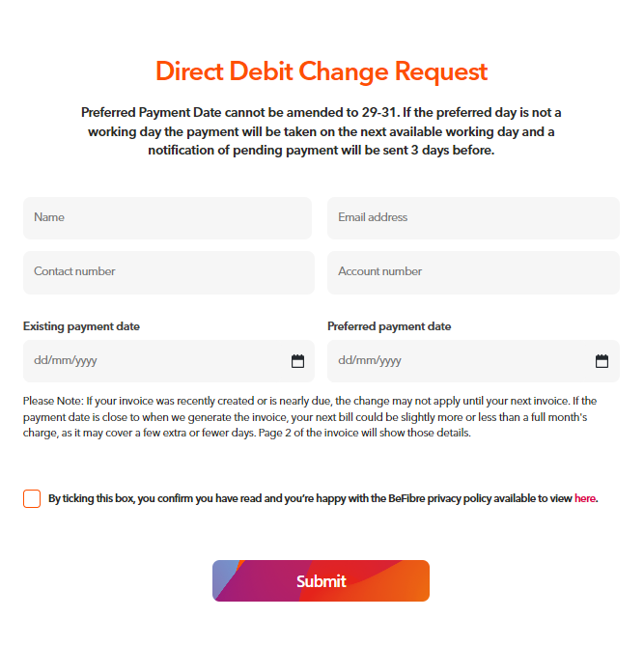Focus the Name input field
Image resolution: width=644 pixels, height=646 pixels.
167,218
